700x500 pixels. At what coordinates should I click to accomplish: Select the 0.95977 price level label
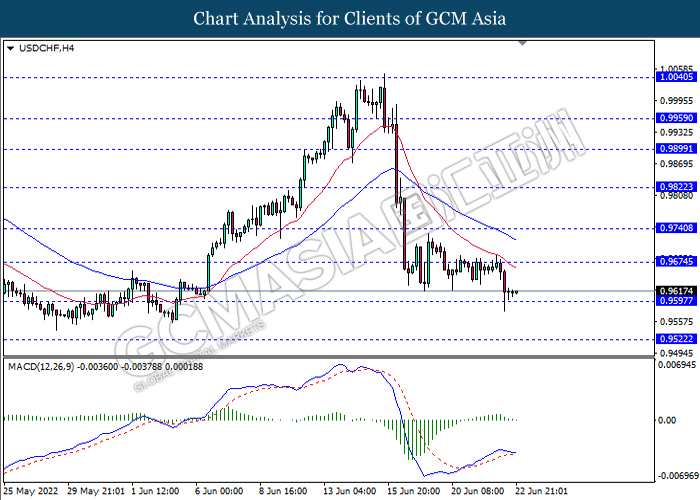pyautogui.click(x=676, y=301)
